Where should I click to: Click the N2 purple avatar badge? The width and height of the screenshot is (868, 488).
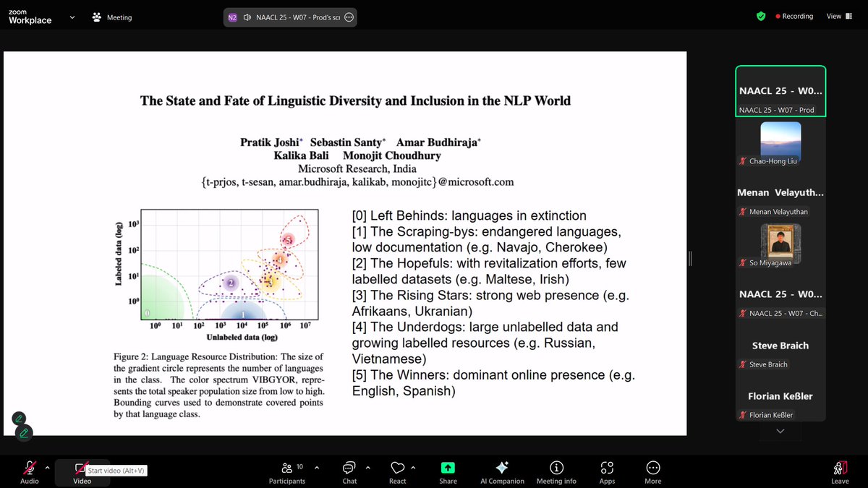(x=232, y=17)
